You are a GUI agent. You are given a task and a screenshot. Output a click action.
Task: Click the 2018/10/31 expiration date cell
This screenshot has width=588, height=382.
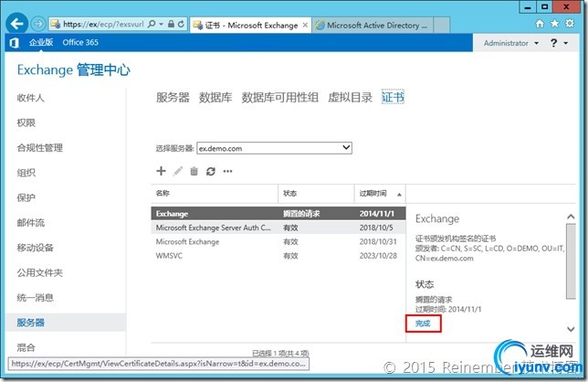378,241
